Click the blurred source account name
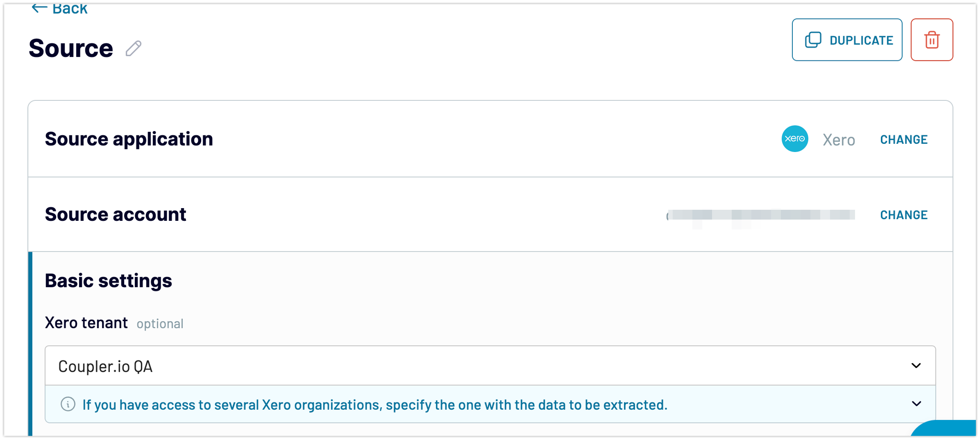Image resolution: width=980 pixels, height=440 pixels. [761, 215]
